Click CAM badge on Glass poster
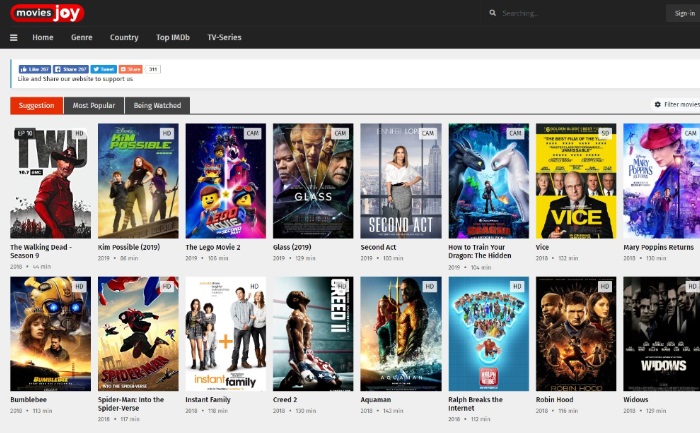This screenshot has width=700, height=433. click(x=340, y=133)
